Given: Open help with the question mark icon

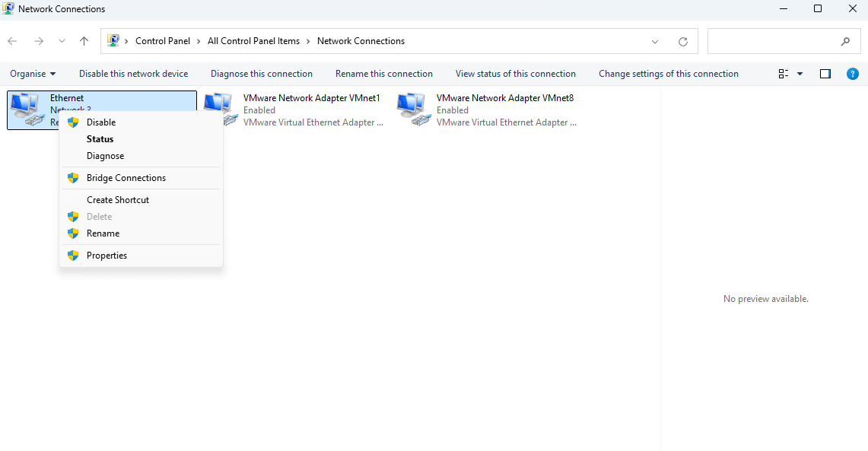Looking at the screenshot, I should (853, 74).
